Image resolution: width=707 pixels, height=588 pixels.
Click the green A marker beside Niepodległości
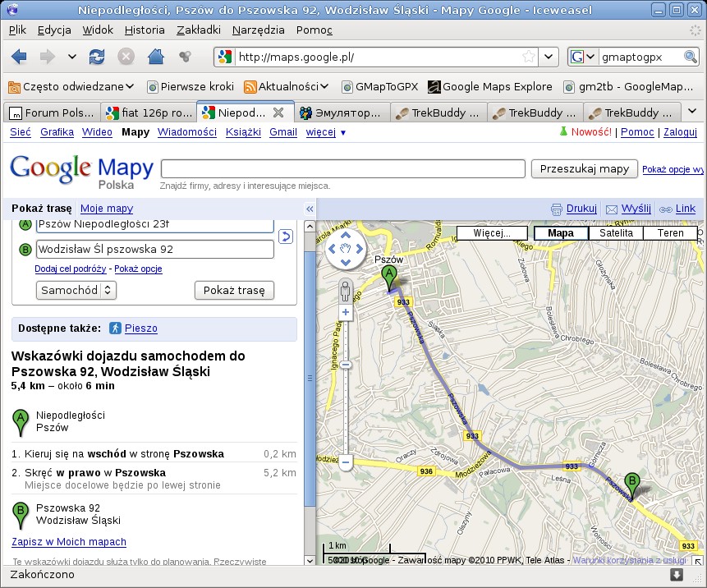click(x=21, y=423)
